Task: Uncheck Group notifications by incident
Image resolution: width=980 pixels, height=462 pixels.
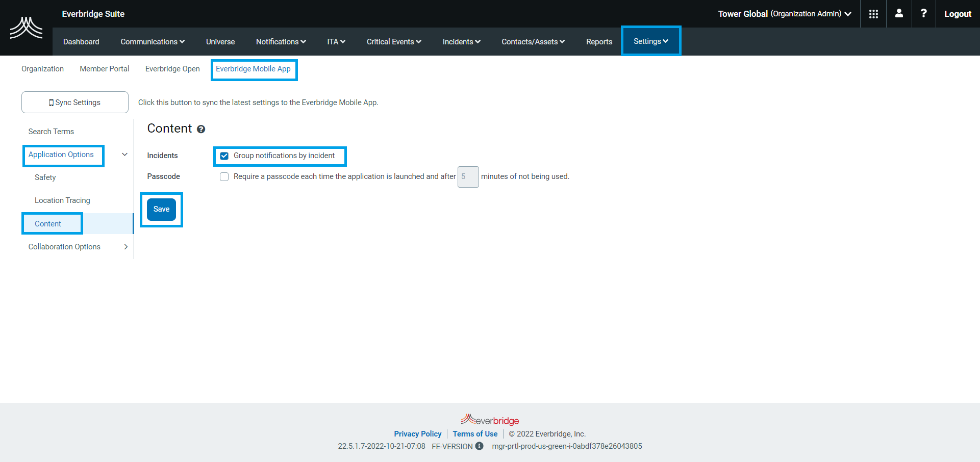Action: [x=224, y=156]
